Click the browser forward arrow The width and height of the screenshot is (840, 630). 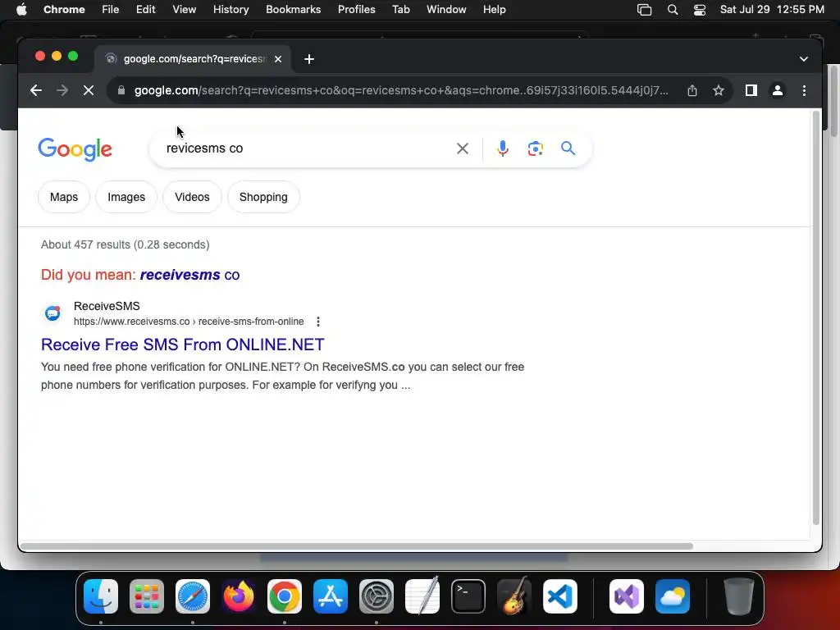(62, 90)
